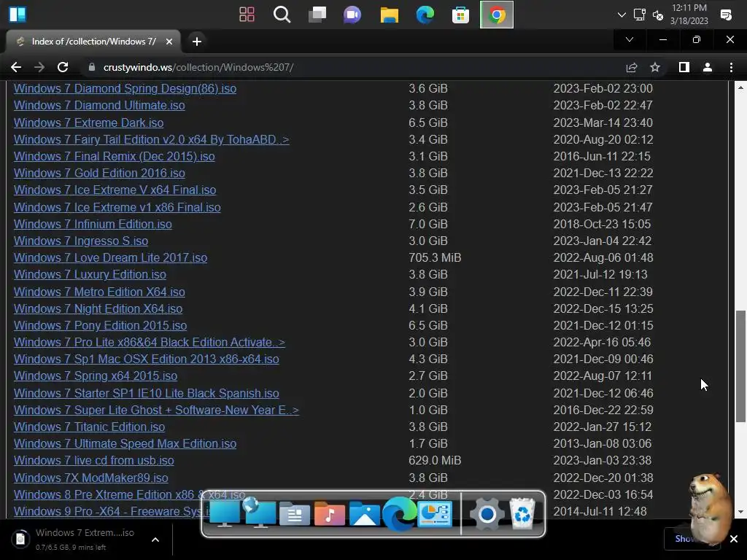Download Windows 7 Gold Edition 2016.iso
This screenshot has height=560, width=747.
pos(99,173)
